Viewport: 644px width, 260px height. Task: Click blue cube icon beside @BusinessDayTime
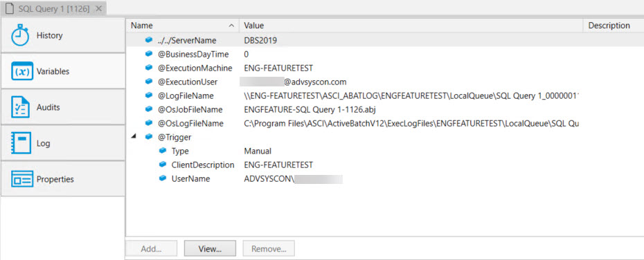[x=149, y=54]
